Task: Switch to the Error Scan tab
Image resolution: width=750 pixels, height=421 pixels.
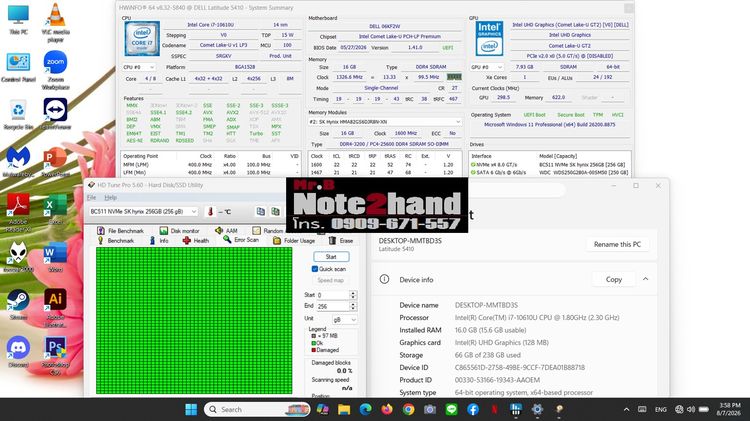Action: tap(241, 240)
